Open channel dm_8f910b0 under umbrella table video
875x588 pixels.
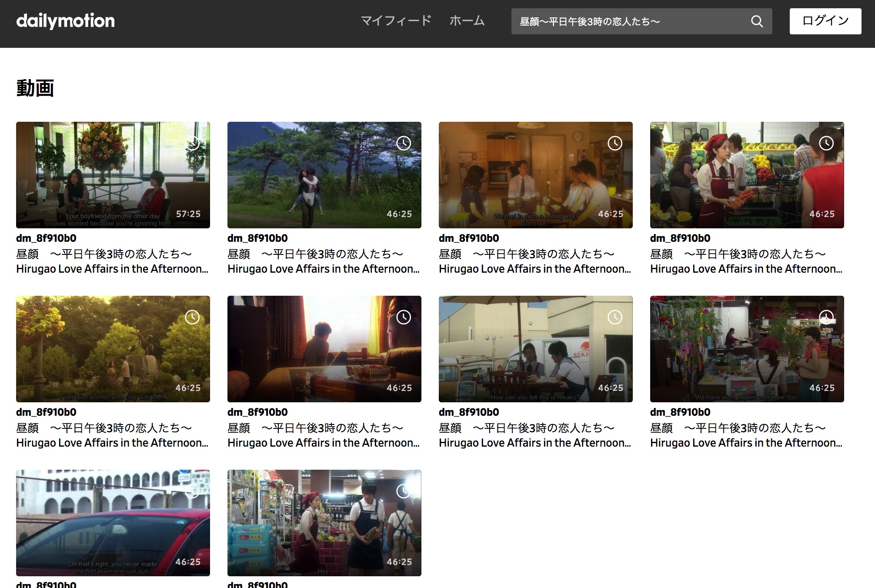(x=469, y=412)
